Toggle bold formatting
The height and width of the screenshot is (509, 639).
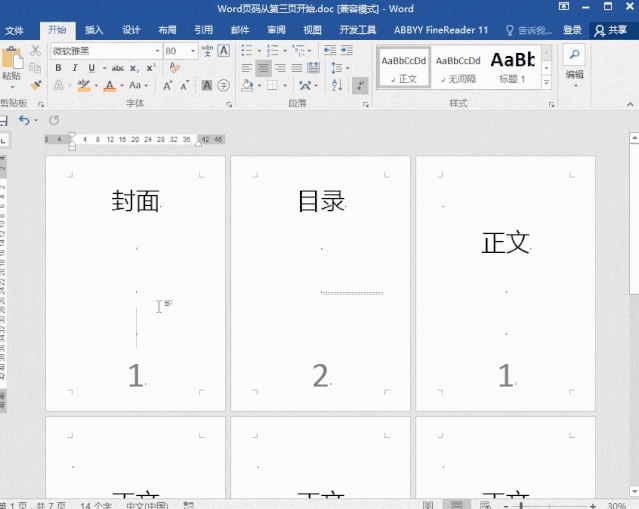[x=58, y=68]
